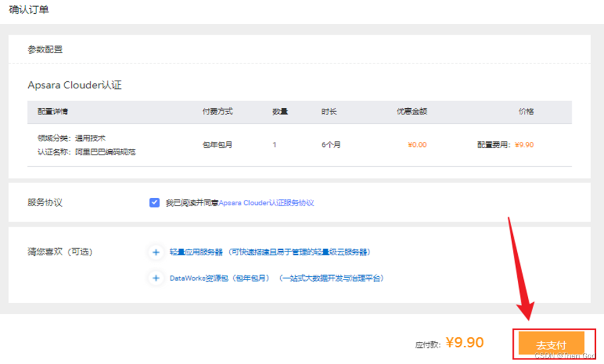This screenshot has width=604, height=364.
Task: Click the 优惠金额 column header
Action: (x=412, y=112)
